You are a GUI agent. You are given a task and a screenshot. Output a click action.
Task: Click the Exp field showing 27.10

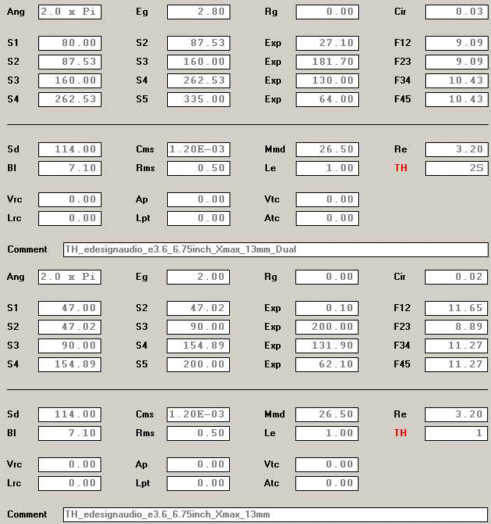328,43
